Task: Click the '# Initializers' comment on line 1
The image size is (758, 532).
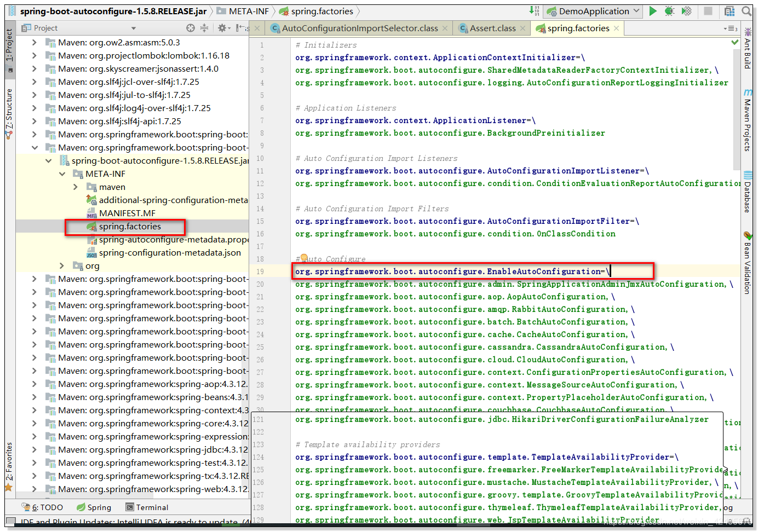Action: tap(326, 45)
